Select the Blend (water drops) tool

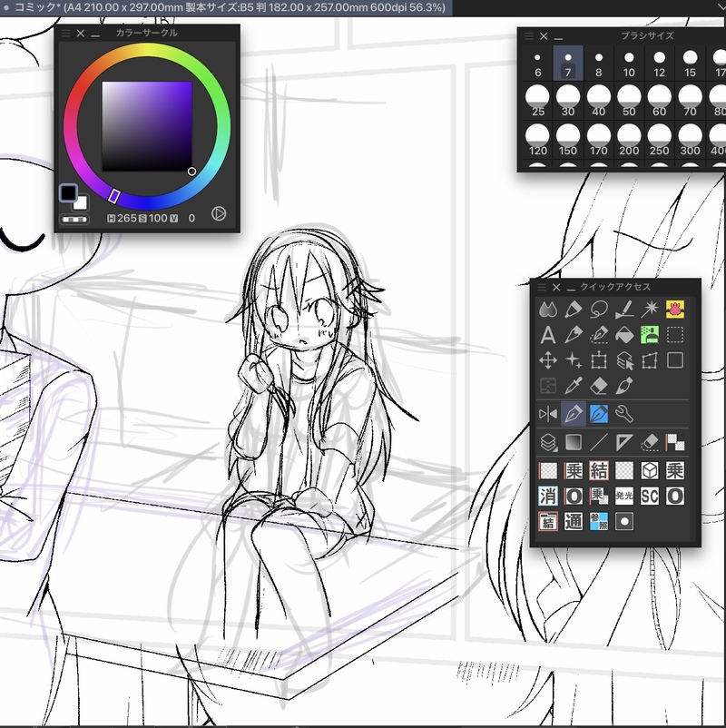[548, 310]
